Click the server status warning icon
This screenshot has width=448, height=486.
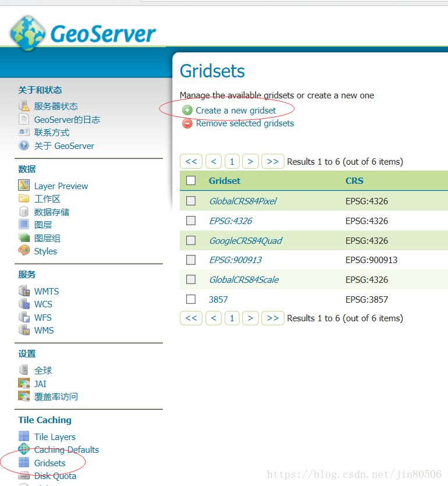[x=24, y=106]
